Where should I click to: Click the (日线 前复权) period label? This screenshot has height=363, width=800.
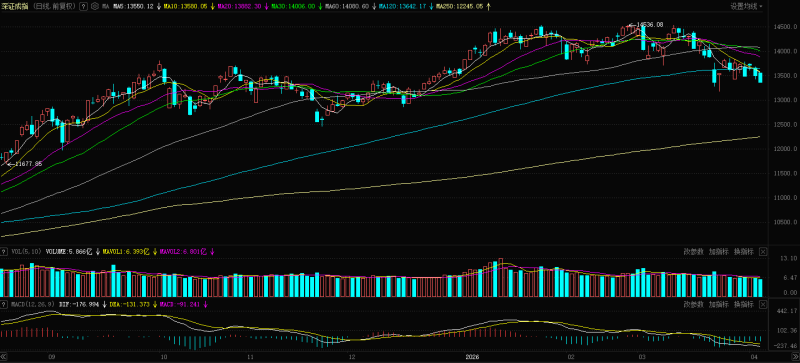54,7
